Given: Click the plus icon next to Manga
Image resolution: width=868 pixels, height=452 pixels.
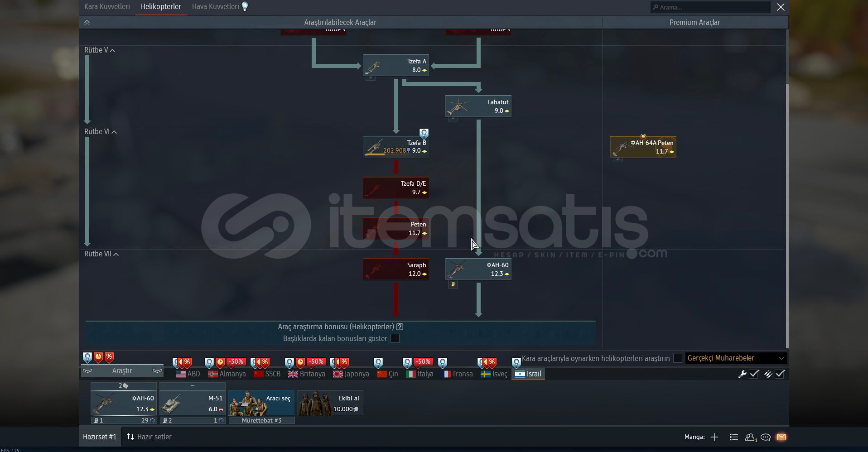Looking at the screenshot, I should [714, 437].
